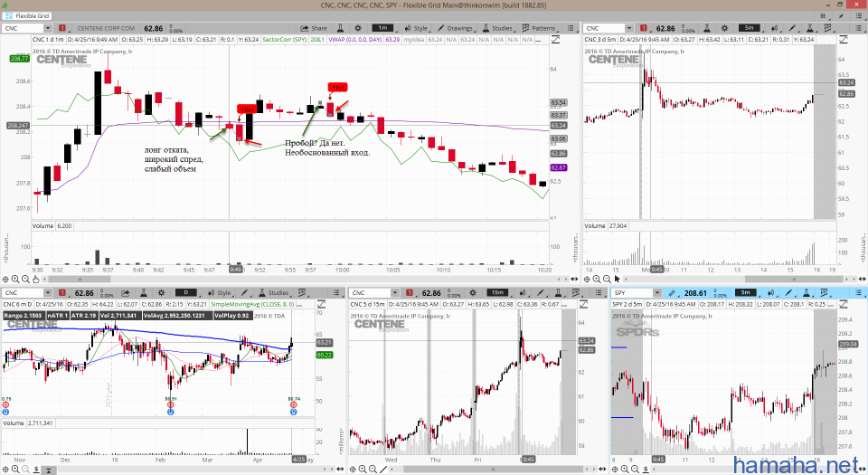The width and height of the screenshot is (868, 475).
Task: Open 5m timeframe selector in top-right CNC chart
Action: (749, 28)
